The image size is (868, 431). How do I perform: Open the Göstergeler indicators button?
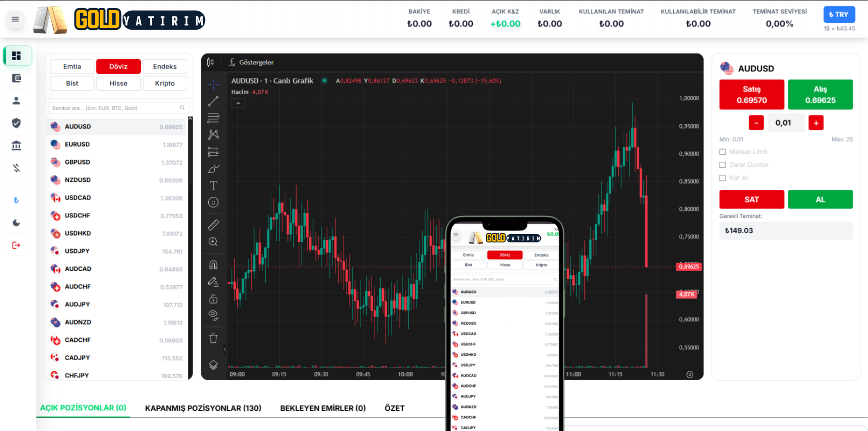point(251,63)
